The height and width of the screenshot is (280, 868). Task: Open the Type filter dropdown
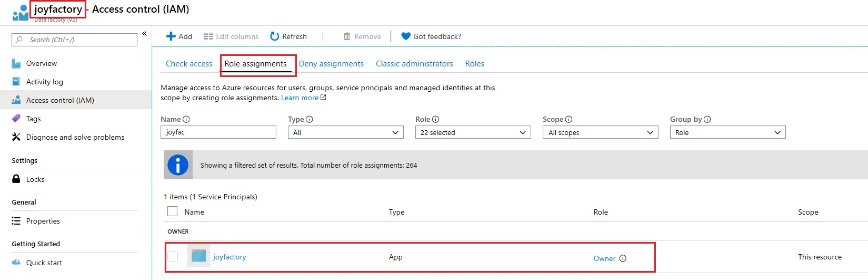tap(345, 132)
